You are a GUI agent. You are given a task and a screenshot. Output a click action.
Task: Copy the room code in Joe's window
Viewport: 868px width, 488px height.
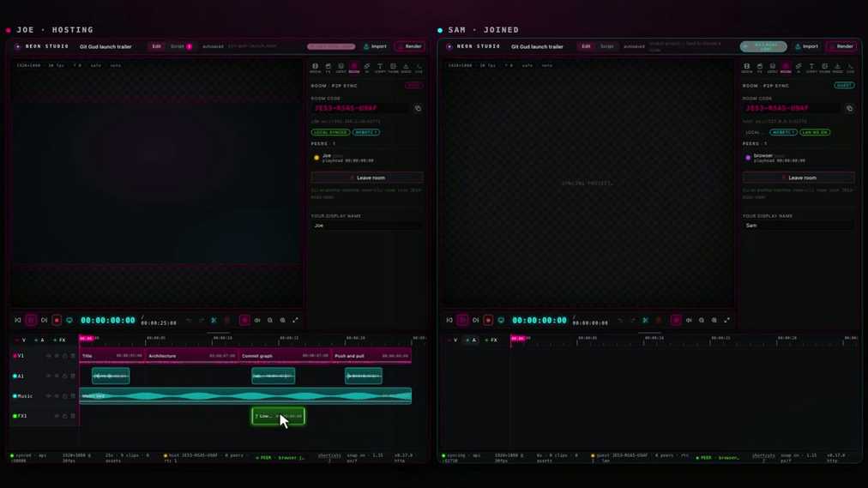click(x=418, y=108)
